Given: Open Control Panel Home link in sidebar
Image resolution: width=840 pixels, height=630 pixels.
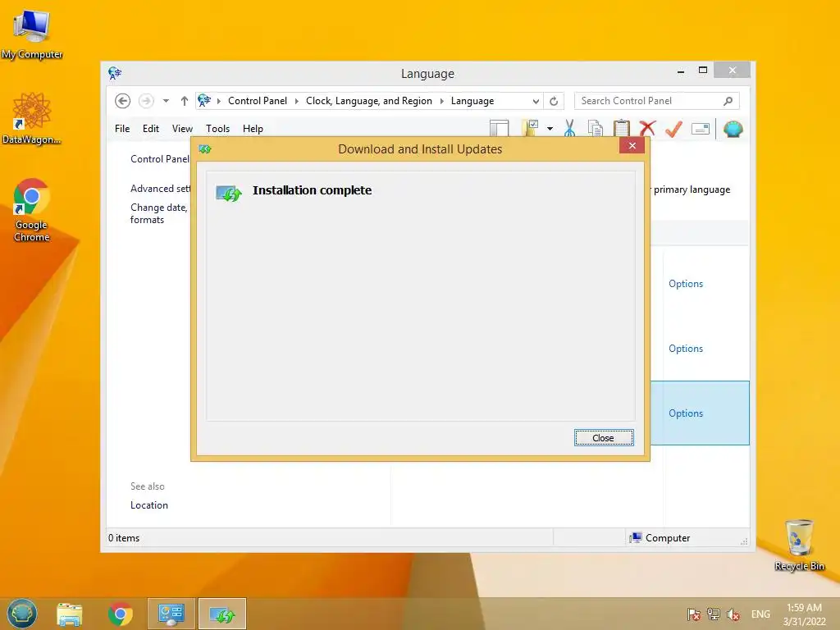Looking at the screenshot, I should (160, 158).
